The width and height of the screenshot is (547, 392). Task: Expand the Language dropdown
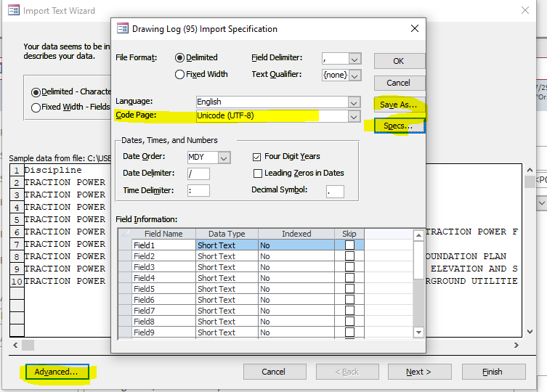click(x=354, y=102)
